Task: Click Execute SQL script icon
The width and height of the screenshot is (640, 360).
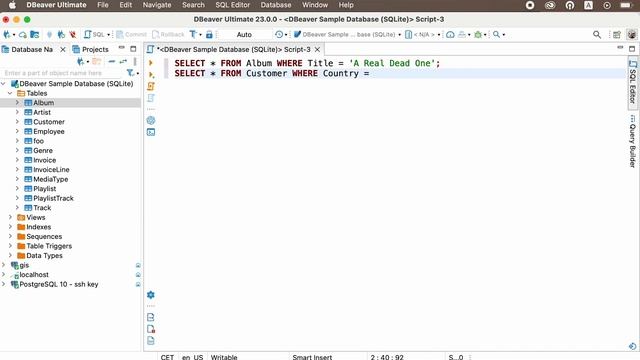Action: 151,86
